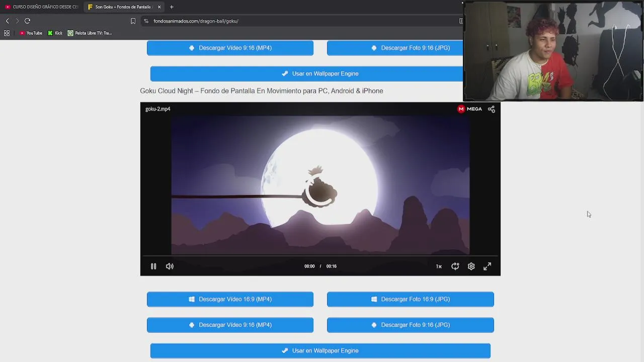Viewport: 644px width, 362px height.
Task: Go back with the browser back arrow
Action: (7, 21)
